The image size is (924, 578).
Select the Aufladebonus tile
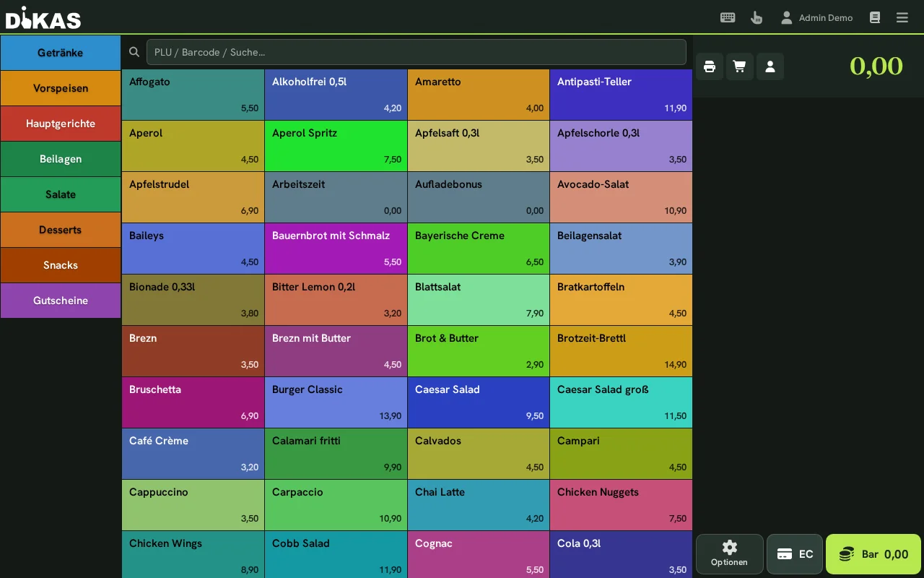coord(479,197)
